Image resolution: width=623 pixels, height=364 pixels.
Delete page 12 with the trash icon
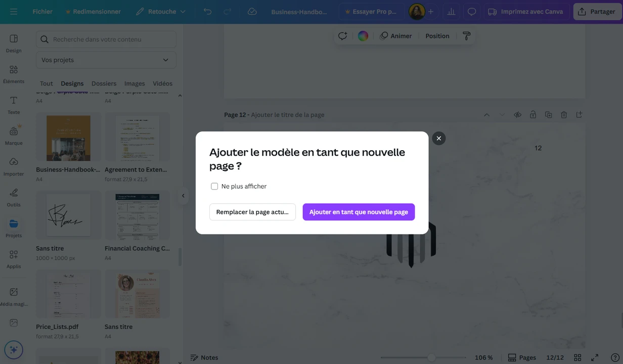(x=564, y=115)
